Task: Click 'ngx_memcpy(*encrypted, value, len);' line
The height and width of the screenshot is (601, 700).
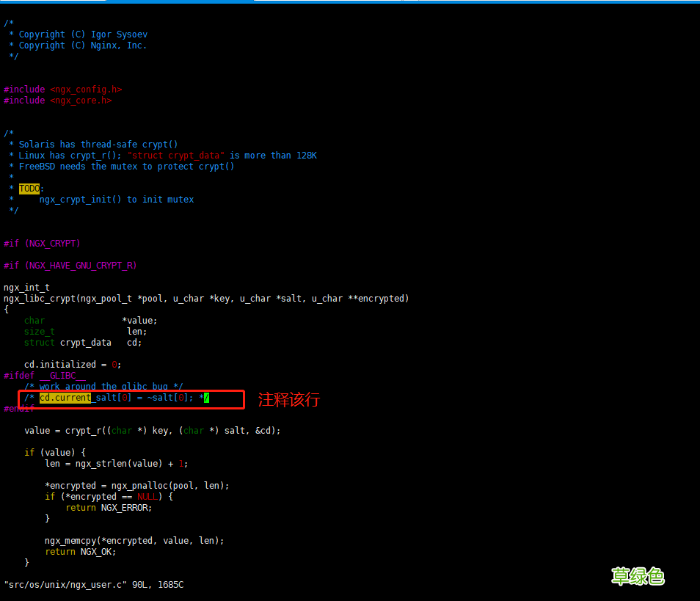Action: (134, 541)
